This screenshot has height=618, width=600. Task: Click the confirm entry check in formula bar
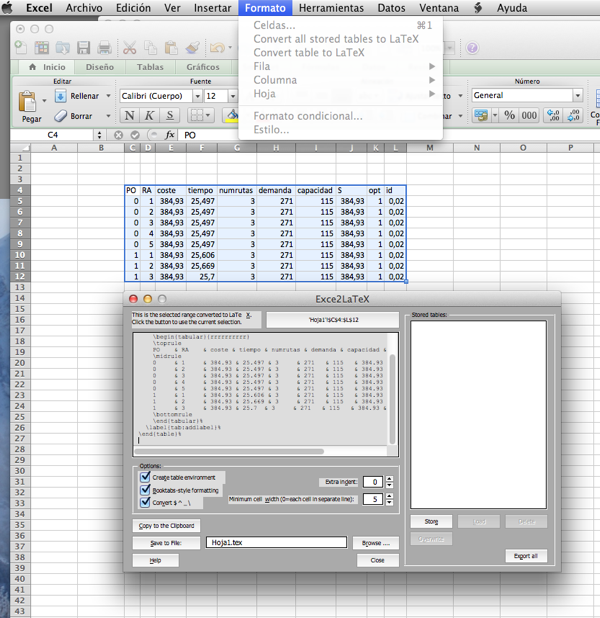pos(135,135)
